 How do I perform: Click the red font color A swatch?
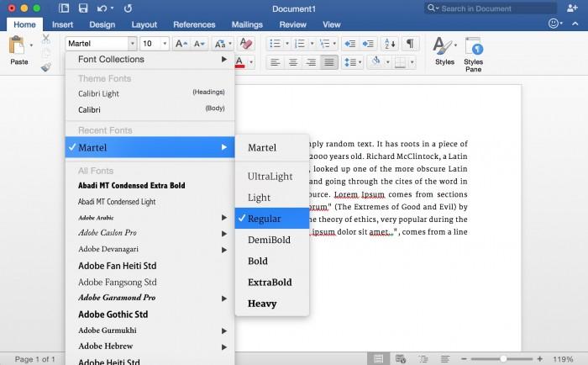(240, 62)
